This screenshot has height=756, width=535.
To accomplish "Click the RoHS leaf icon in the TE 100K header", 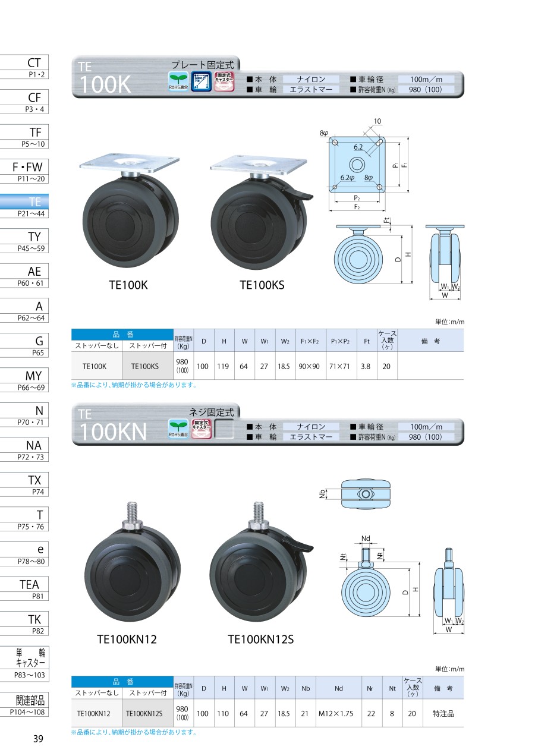I will (178, 81).
